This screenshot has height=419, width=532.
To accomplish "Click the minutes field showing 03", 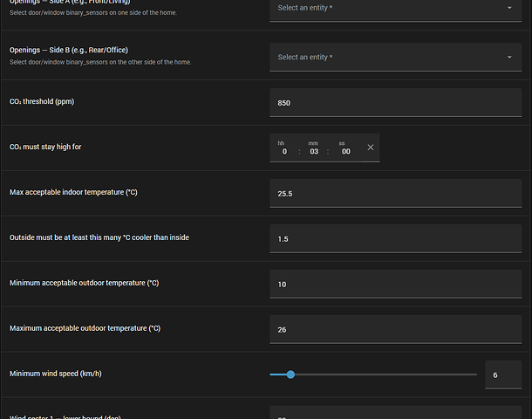I will (314, 151).
